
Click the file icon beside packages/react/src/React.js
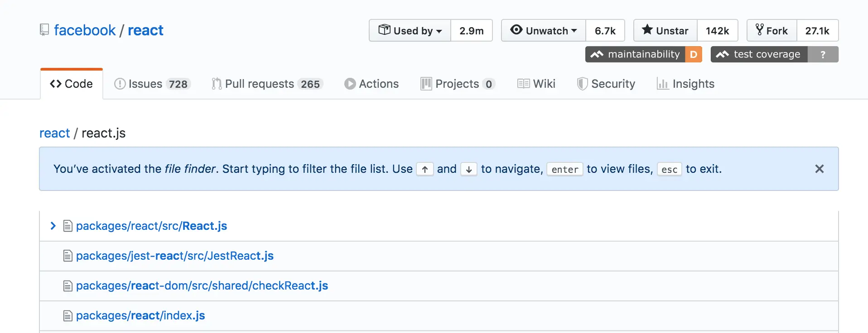tap(68, 226)
